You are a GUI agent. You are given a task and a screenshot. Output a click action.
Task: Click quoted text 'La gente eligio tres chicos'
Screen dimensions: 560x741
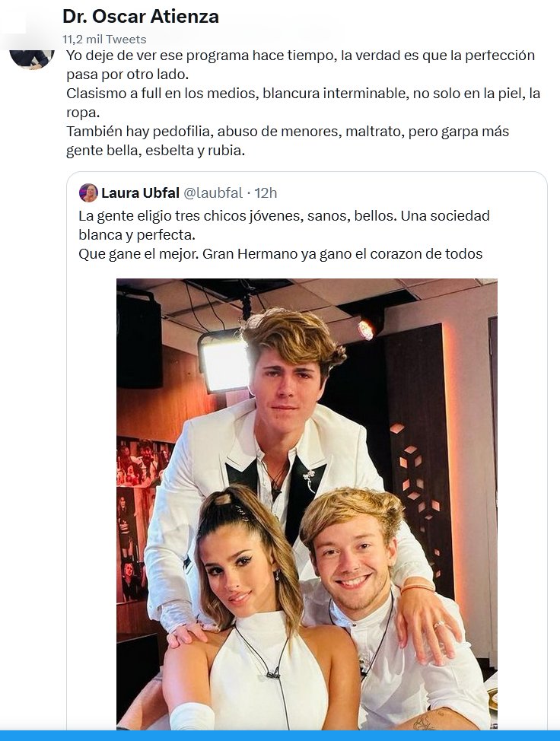284,216
